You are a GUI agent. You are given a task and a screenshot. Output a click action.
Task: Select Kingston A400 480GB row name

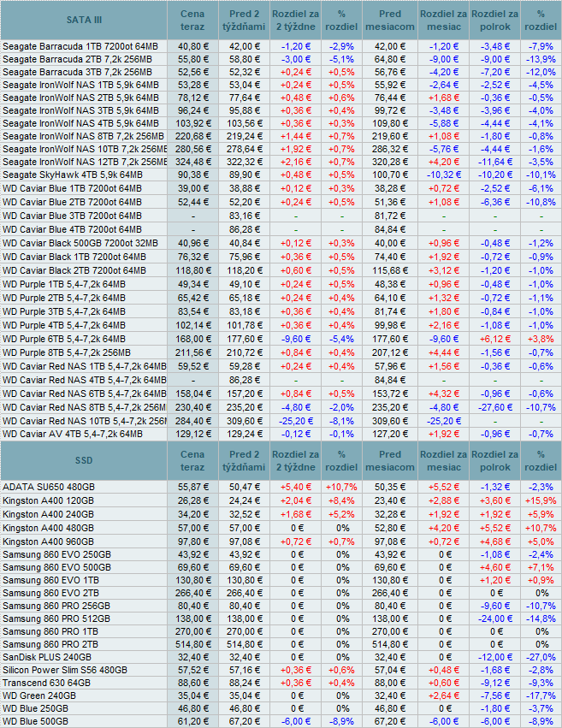point(48,529)
